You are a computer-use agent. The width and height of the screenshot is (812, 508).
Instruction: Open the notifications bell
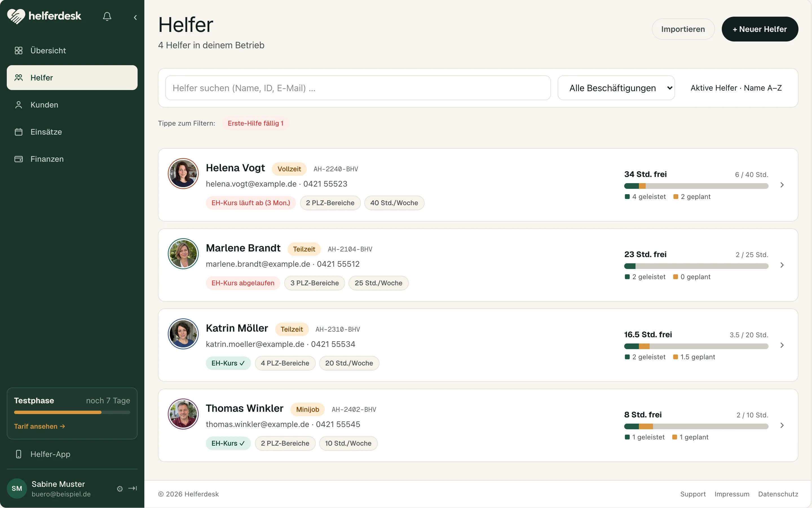[x=107, y=16]
